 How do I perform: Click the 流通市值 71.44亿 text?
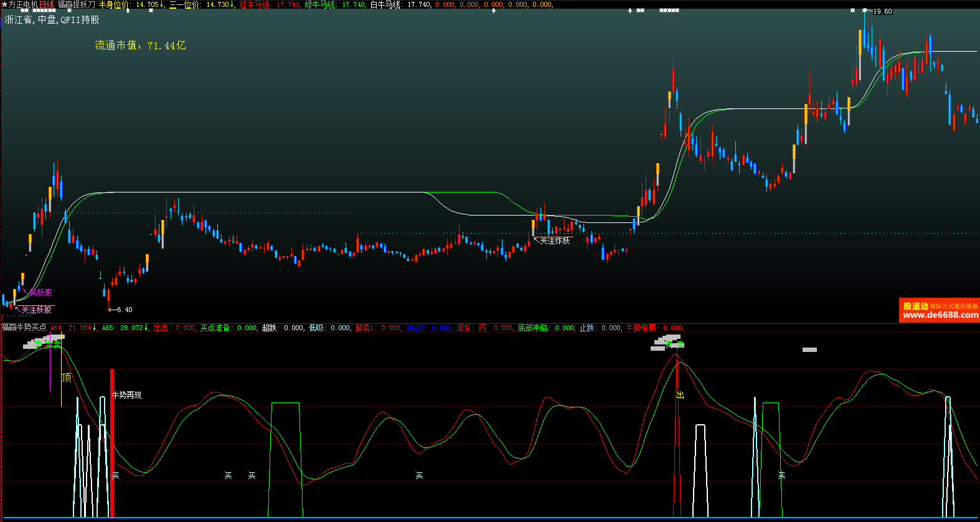140,45
